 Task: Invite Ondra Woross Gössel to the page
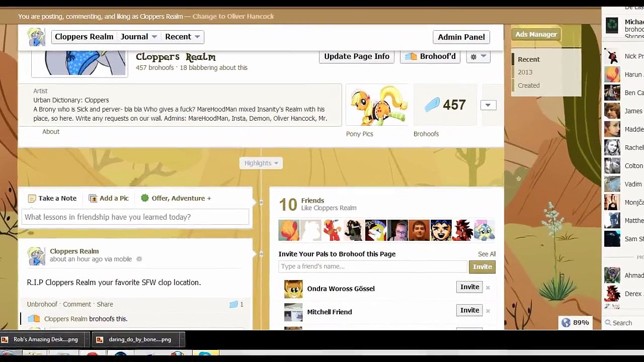(x=469, y=287)
